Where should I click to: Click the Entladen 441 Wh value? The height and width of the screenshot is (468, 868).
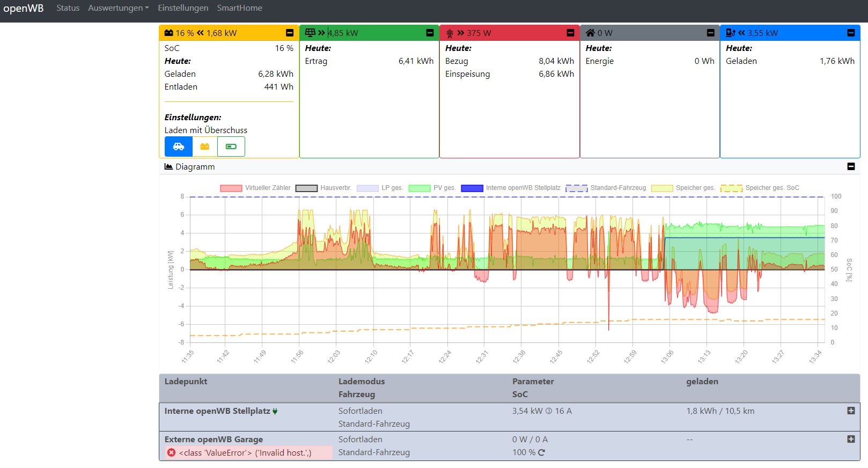(x=279, y=87)
